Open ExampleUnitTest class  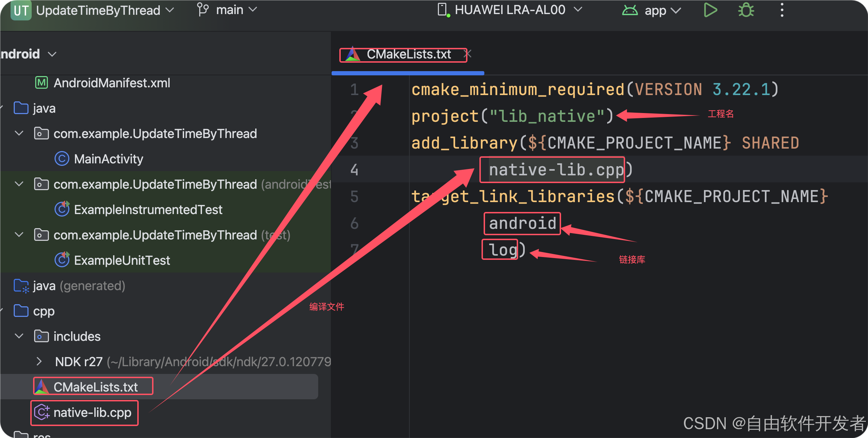click(122, 261)
